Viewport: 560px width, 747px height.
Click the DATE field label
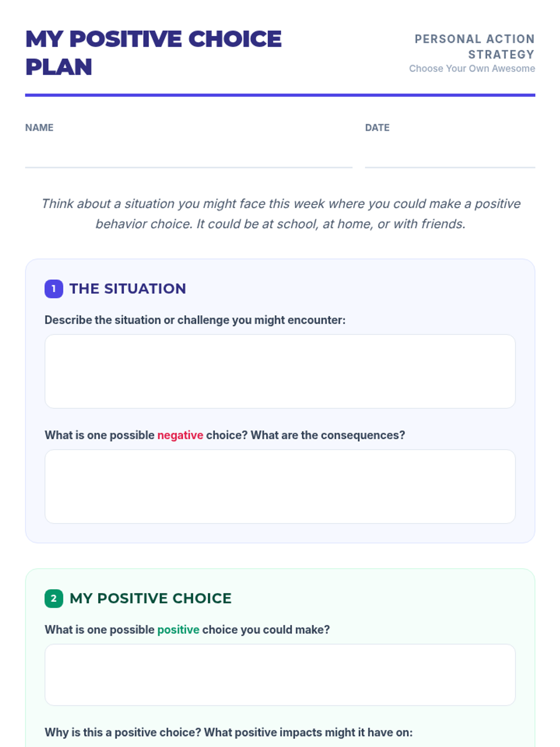(377, 128)
